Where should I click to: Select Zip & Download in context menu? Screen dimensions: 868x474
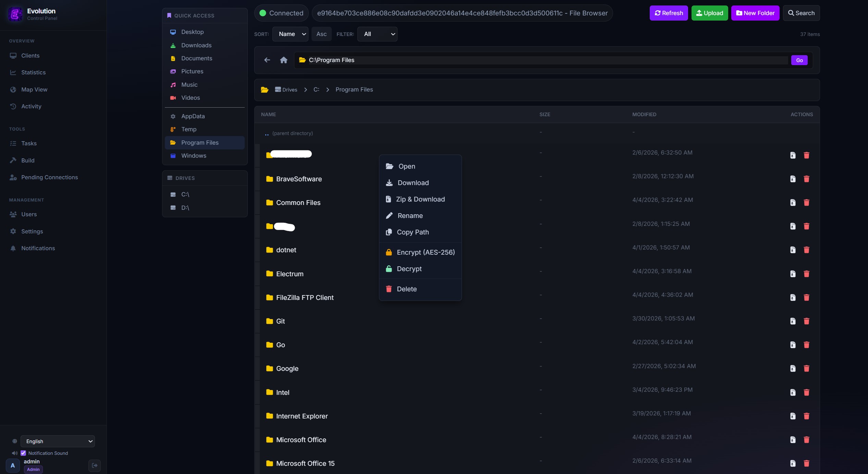click(x=420, y=199)
